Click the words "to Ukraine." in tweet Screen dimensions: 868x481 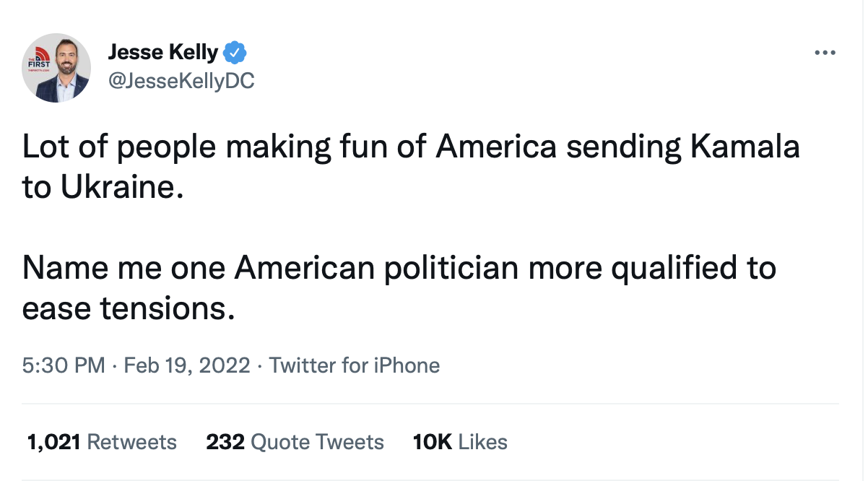pyautogui.click(x=98, y=187)
